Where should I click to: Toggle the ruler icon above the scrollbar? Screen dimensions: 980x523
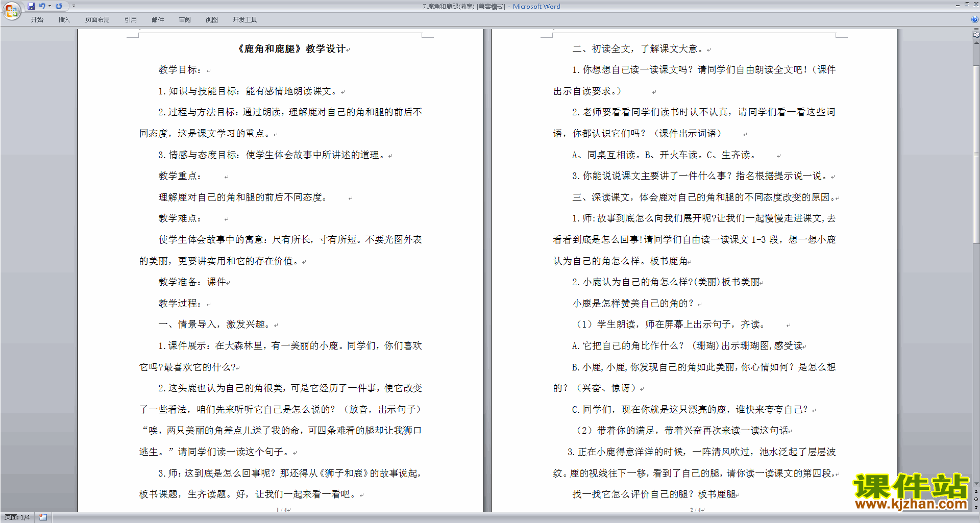(976, 35)
